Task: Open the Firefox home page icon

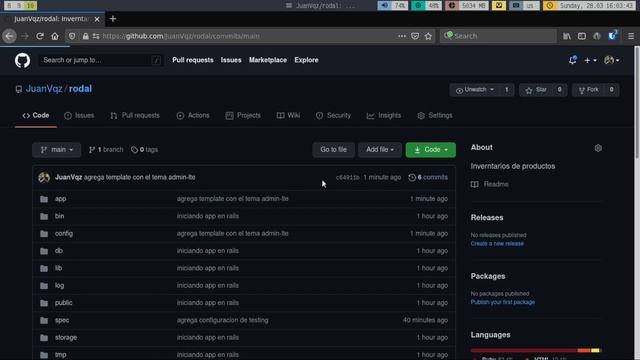Action: [55, 36]
